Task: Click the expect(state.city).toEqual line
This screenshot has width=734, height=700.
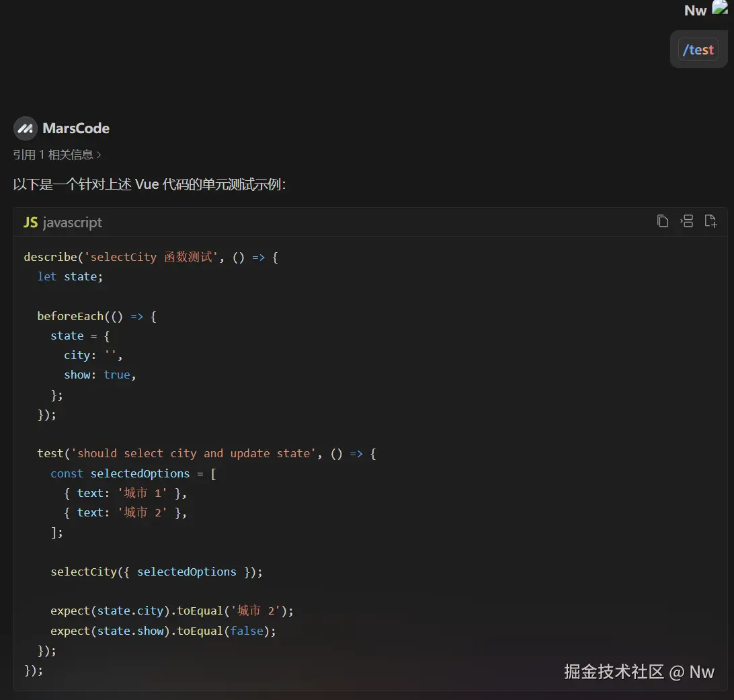Action: click(172, 611)
